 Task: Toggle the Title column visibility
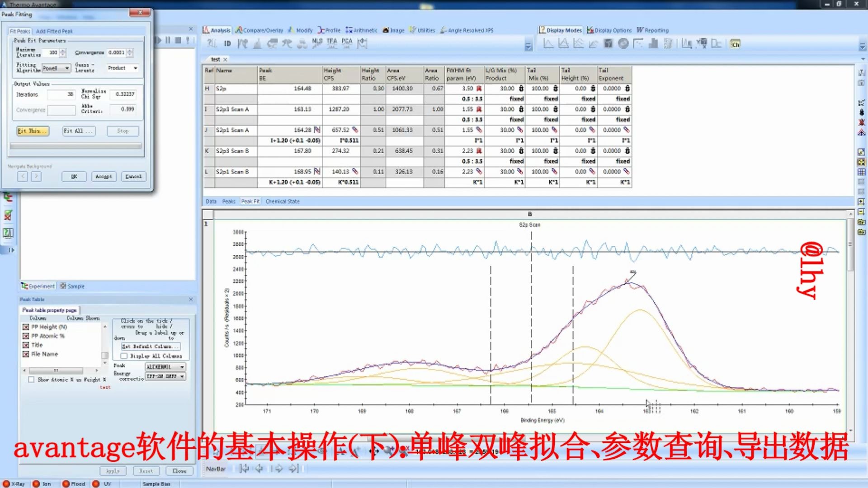coord(26,345)
